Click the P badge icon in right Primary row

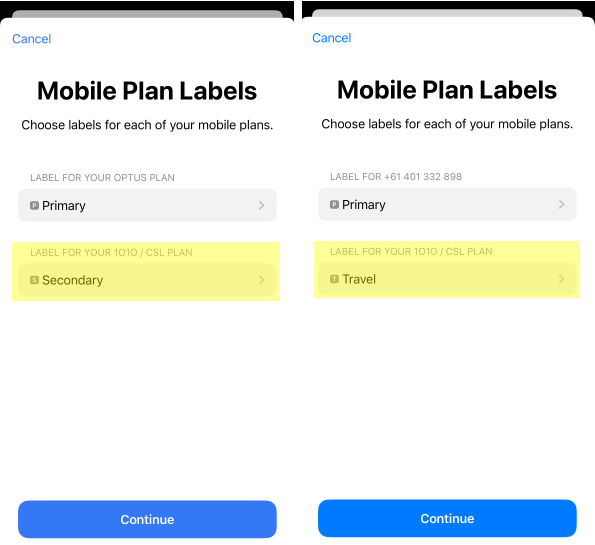point(334,205)
